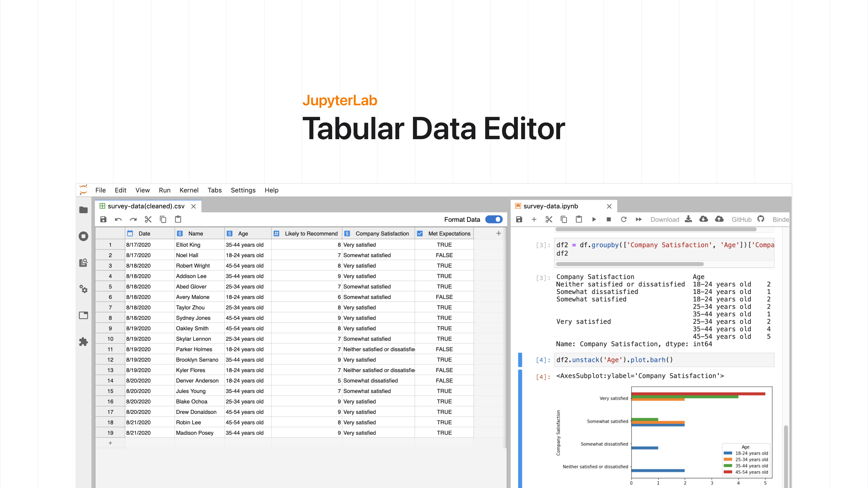Cut the selected notebook cell

(549, 220)
